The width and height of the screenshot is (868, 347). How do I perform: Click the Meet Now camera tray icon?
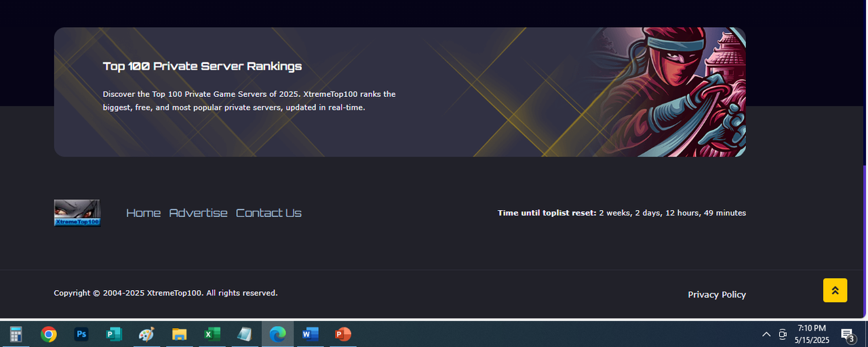point(783,334)
